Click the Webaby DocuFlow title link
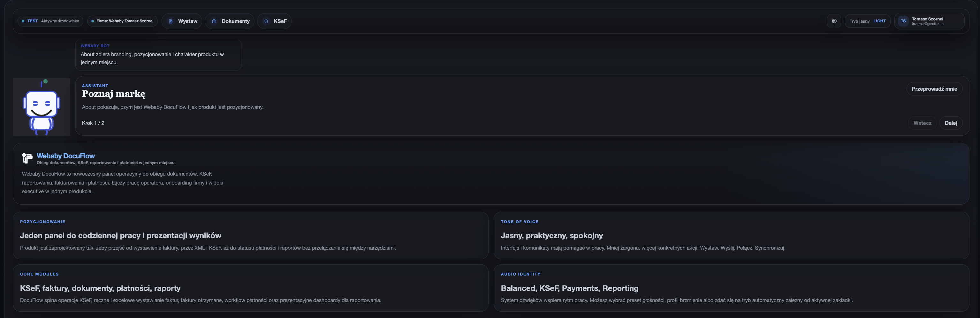Image resolution: width=980 pixels, height=318 pixels. pos(65,156)
